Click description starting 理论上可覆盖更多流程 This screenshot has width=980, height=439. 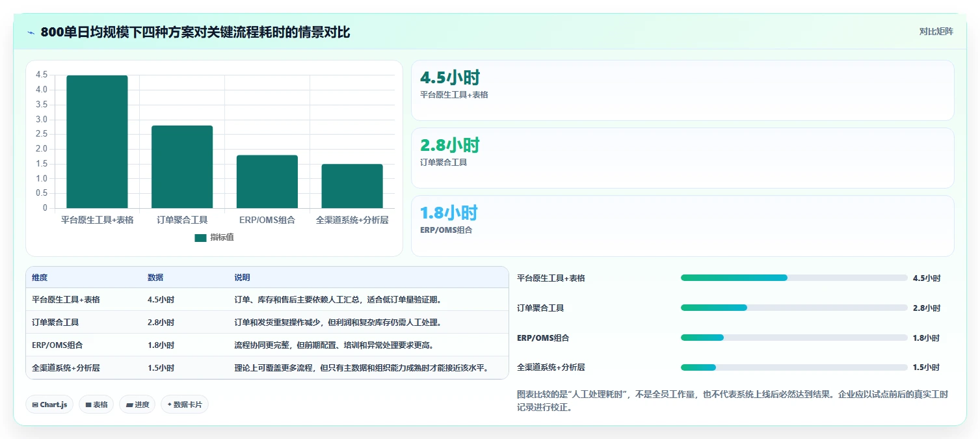[x=362, y=368]
